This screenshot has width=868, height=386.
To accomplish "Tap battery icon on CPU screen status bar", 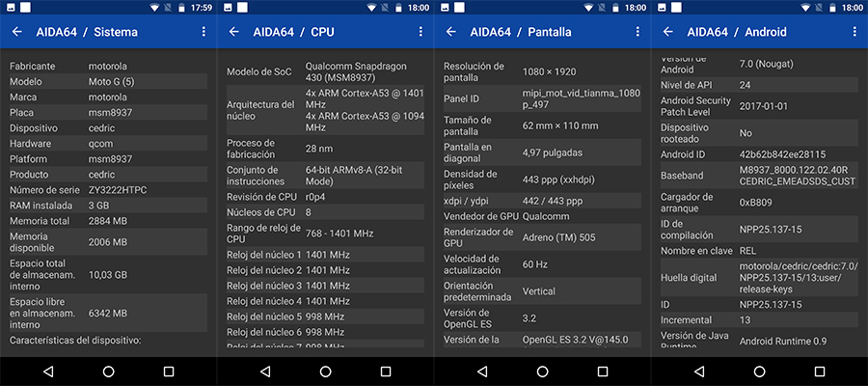I will (x=398, y=8).
